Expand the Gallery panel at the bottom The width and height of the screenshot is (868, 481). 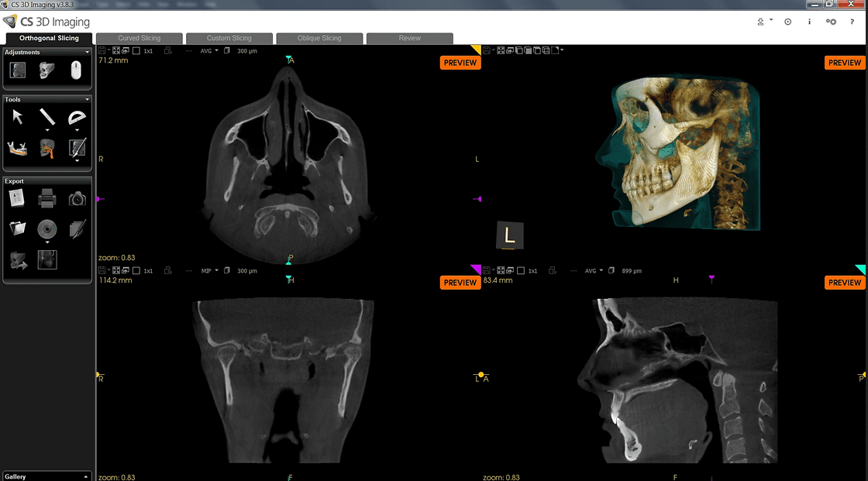(x=87, y=476)
